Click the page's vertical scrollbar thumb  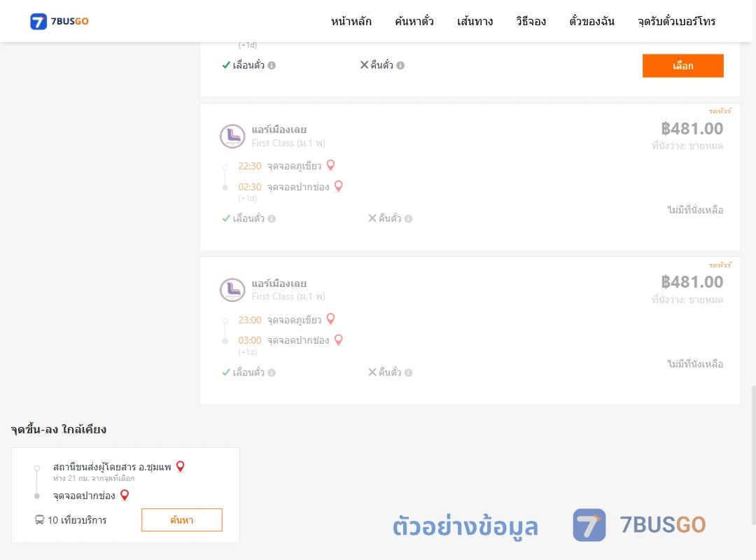tap(753, 455)
